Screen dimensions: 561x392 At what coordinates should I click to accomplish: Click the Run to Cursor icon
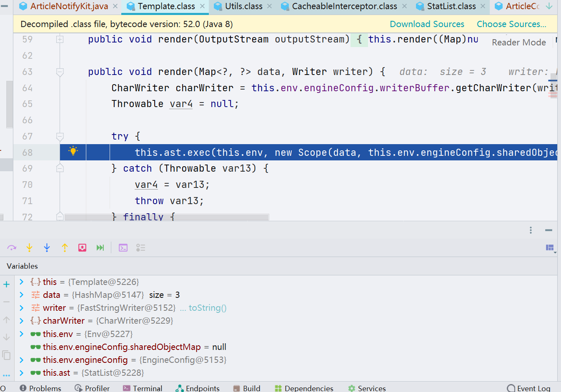[100, 248]
